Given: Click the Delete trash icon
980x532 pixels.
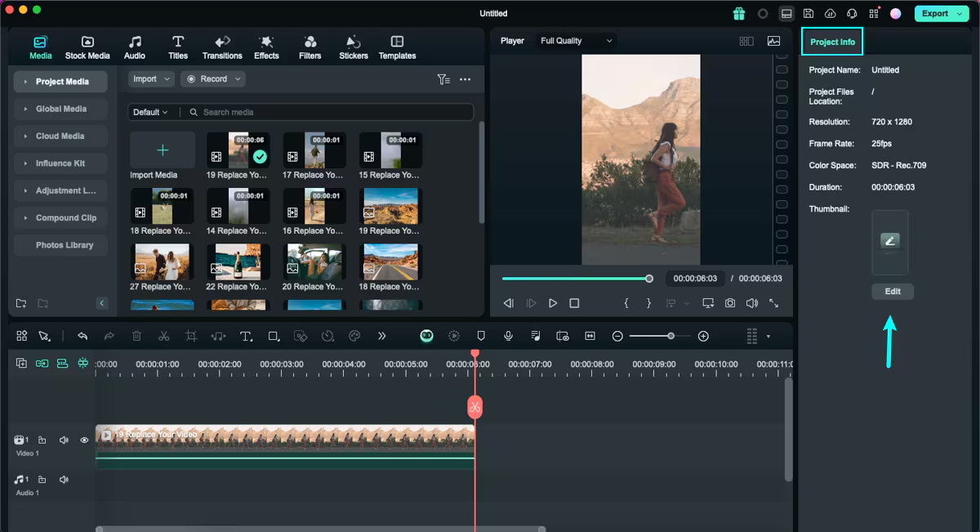Looking at the screenshot, I should pos(136,336).
